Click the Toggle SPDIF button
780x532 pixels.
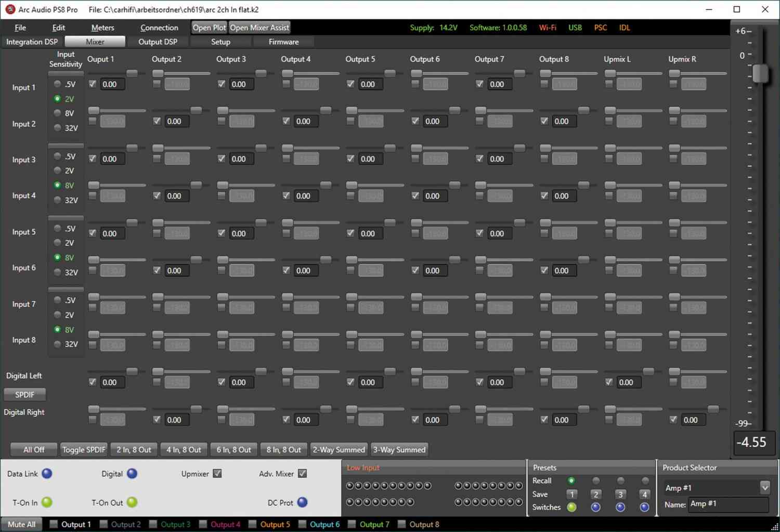(84, 449)
